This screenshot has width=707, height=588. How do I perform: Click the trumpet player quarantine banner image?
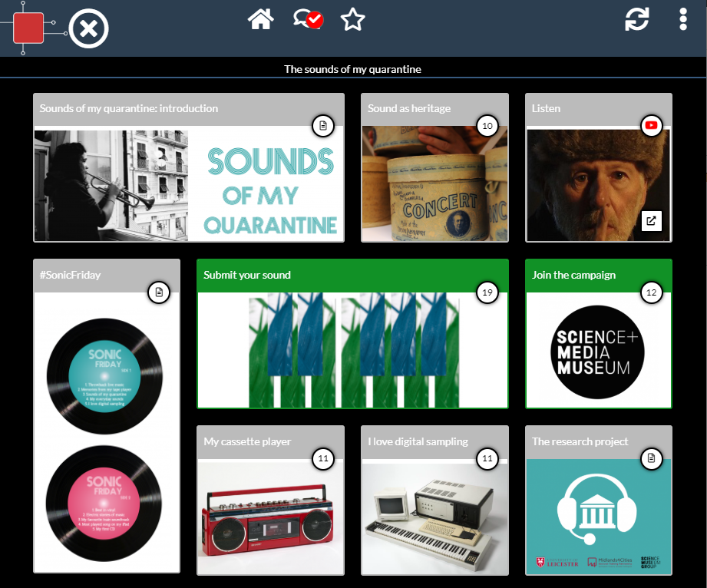click(189, 185)
